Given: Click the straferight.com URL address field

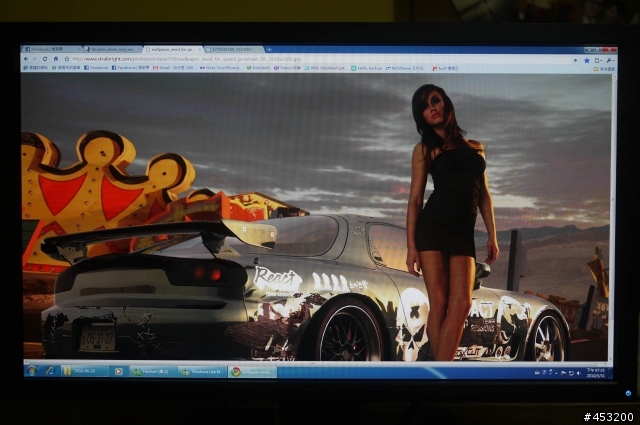Looking at the screenshot, I should 320,60.
